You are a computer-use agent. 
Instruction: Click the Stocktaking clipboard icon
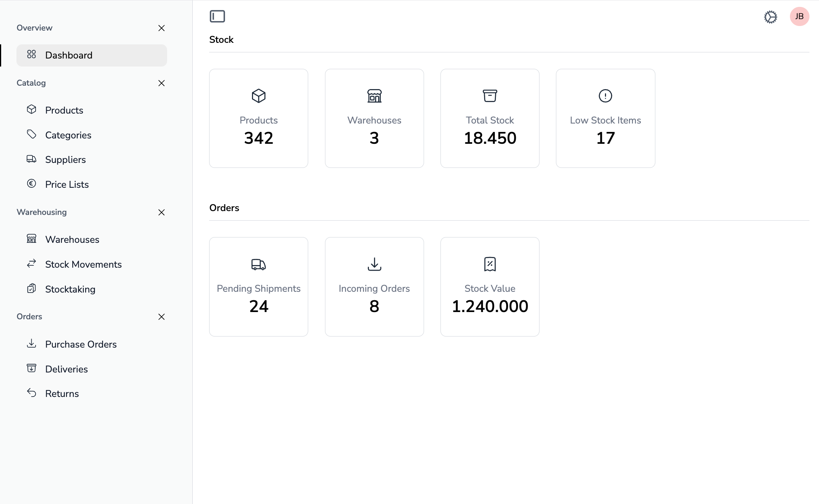[x=31, y=288]
